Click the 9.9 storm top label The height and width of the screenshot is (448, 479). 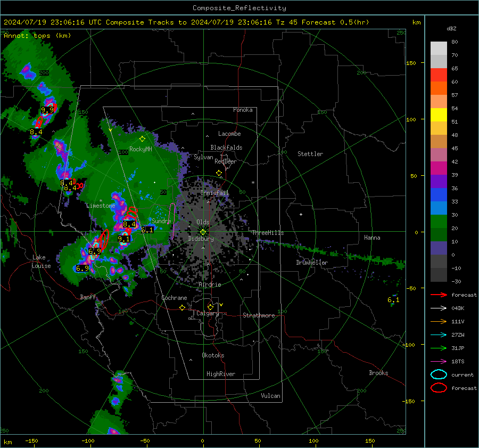(x=47, y=110)
